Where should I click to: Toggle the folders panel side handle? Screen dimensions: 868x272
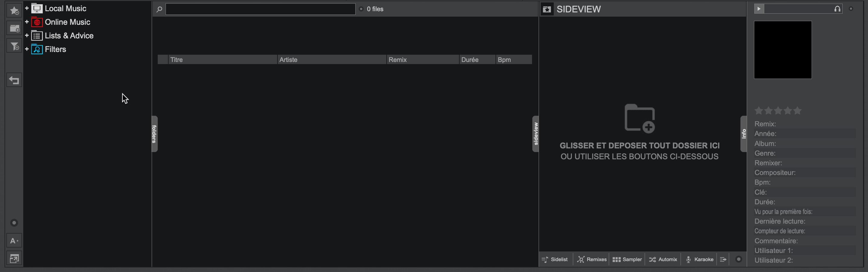(154, 134)
